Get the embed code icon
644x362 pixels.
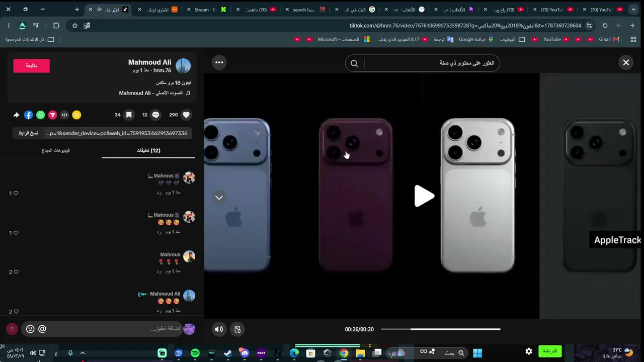64,115
